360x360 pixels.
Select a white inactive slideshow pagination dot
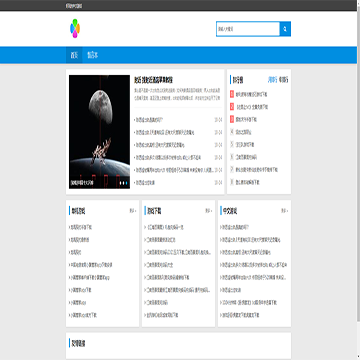pyautogui.click(x=121, y=183)
